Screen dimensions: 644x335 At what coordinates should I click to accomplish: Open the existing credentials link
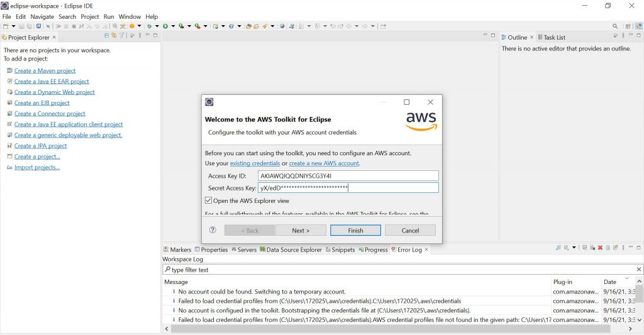coord(255,163)
